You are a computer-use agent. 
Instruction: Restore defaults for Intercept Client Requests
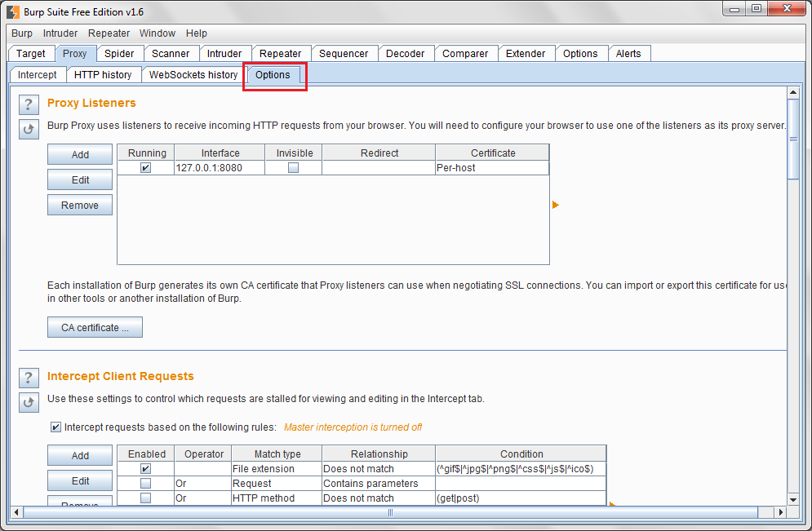(x=29, y=402)
